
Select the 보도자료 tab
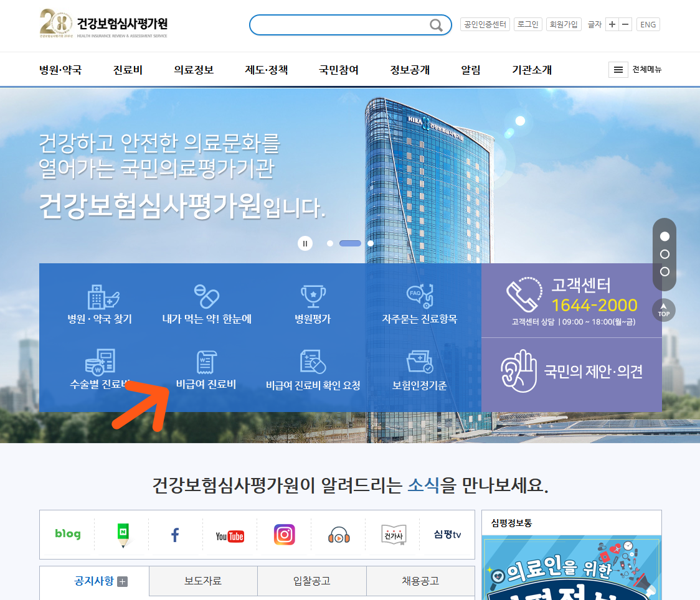[203, 581]
